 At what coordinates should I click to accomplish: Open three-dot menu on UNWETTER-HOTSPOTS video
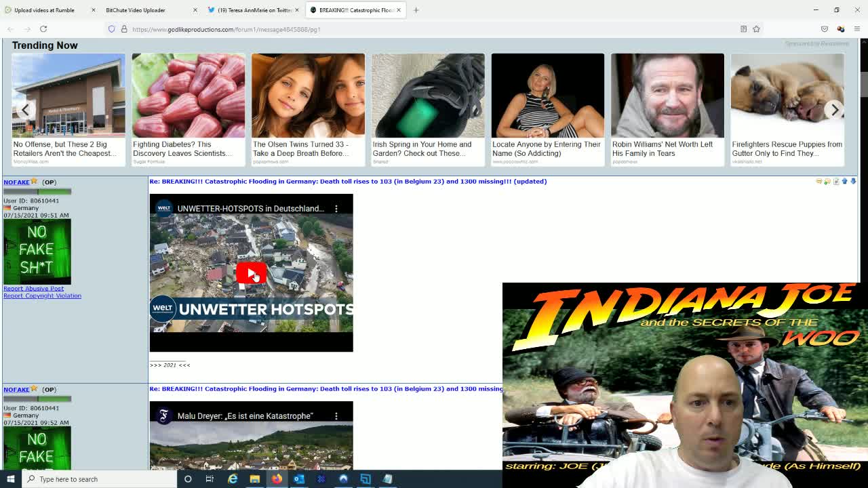pyautogui.click(x=336, y=209)
